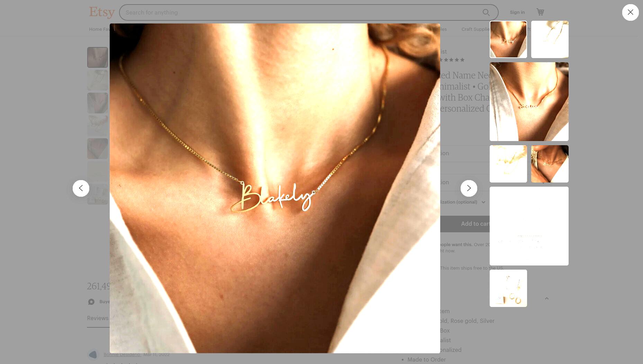Screen dimensions: 643x364
Task: Open the large white info chart thumbnail
Action: coord(529,226)
